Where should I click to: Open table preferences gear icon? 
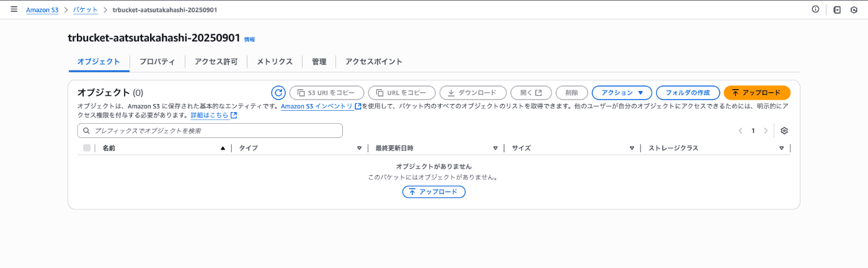(784, 131)
